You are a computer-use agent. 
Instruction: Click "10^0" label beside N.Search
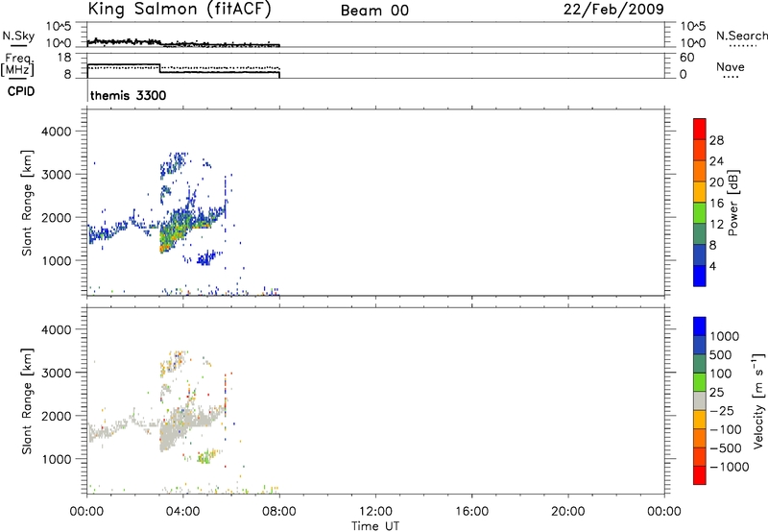pyautogui.click(x=693, y=43)
